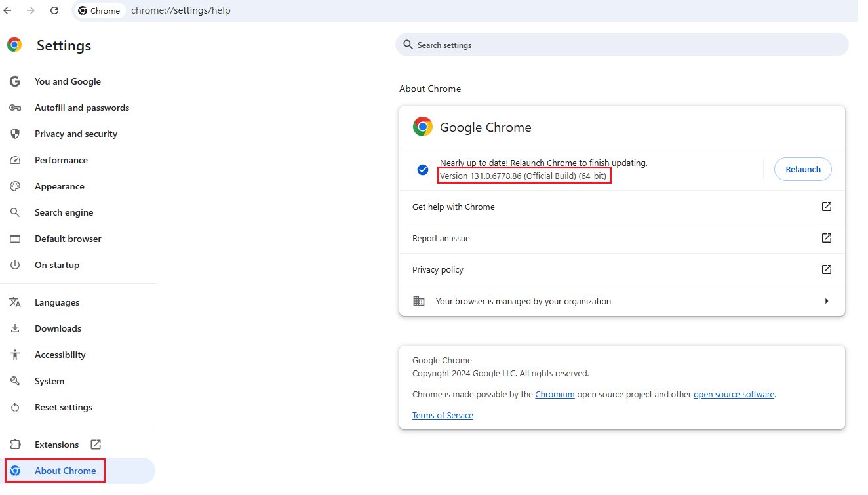The width and height of the screenshot is (868, 495).
Task: Click the browser reload icon
Action: [54, 10]
